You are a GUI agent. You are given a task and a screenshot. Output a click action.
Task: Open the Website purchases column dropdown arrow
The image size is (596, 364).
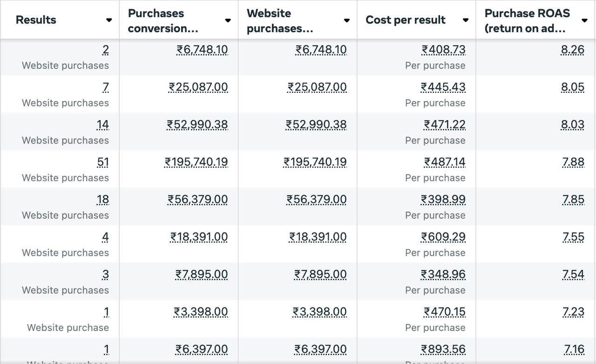pyautogui.click(x=346, y=20)
